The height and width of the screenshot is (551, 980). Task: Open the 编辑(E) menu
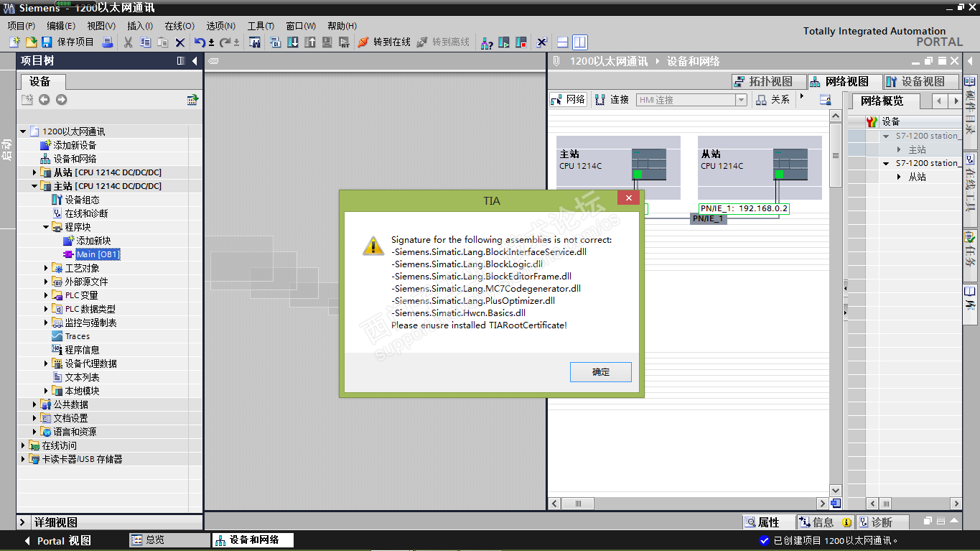pos(61,26)
